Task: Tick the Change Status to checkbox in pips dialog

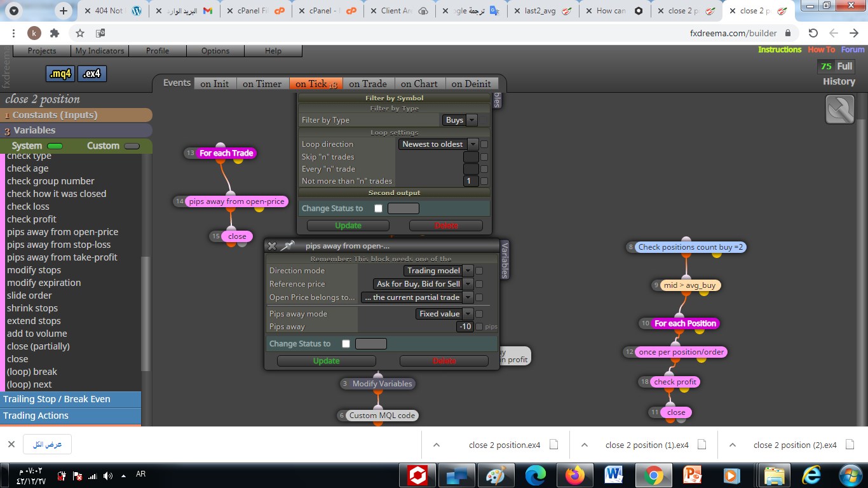Action: click(x=346, y=344)
